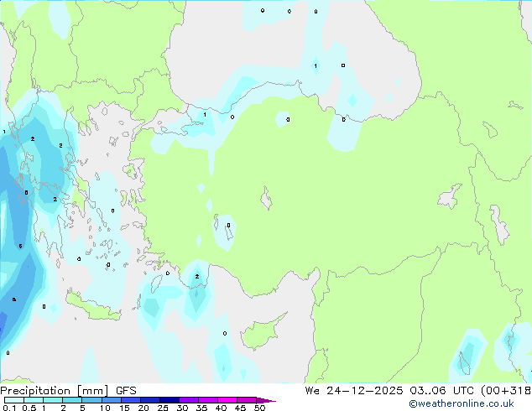Click the '0.1' legend value label
Image resolution: width=532 pixels, height=411 pixels.
9,408
